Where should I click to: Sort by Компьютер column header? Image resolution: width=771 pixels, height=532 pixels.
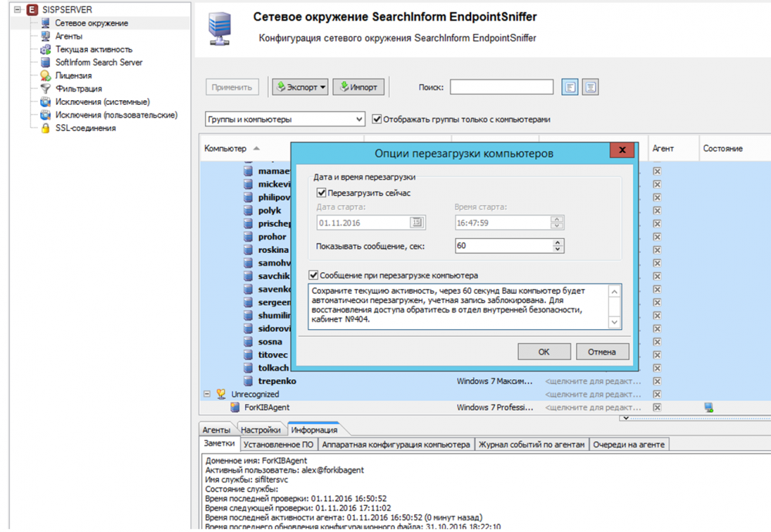225,149
